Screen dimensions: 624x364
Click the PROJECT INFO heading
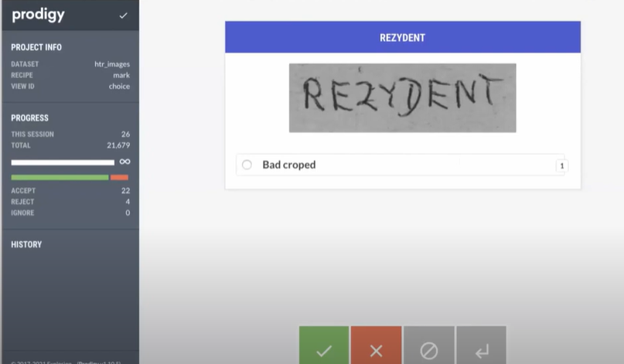tap(36, 47)
